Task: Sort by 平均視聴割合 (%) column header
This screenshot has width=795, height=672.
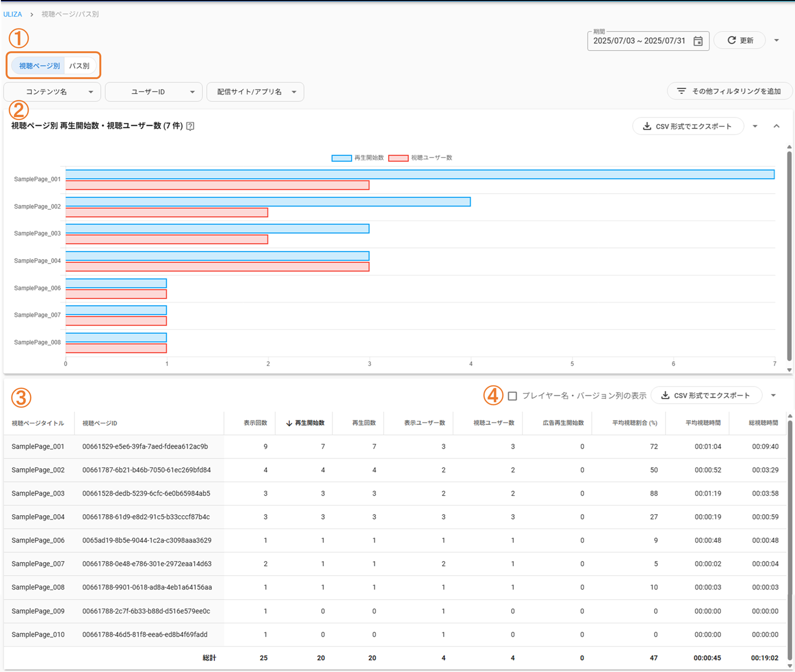Action: (635, 423)
